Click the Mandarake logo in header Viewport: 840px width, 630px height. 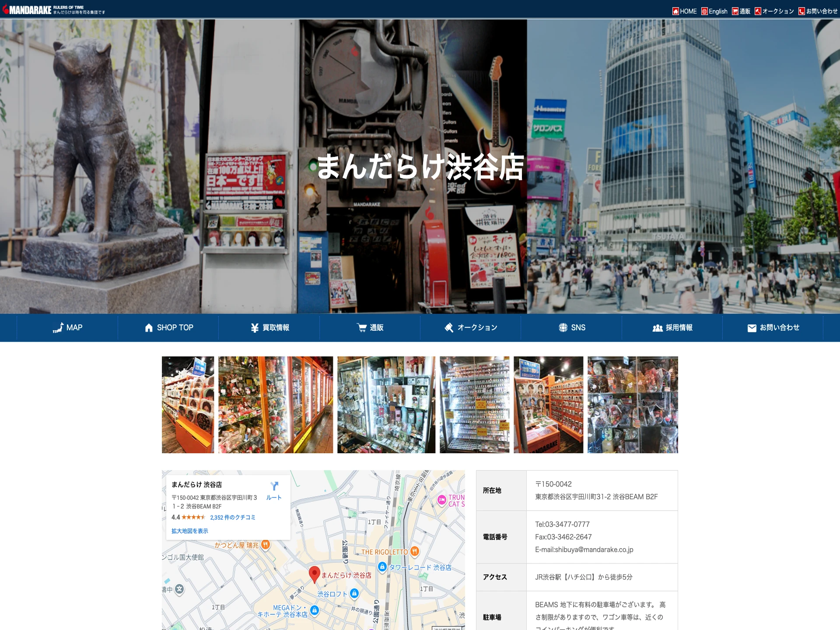point(28,10)
